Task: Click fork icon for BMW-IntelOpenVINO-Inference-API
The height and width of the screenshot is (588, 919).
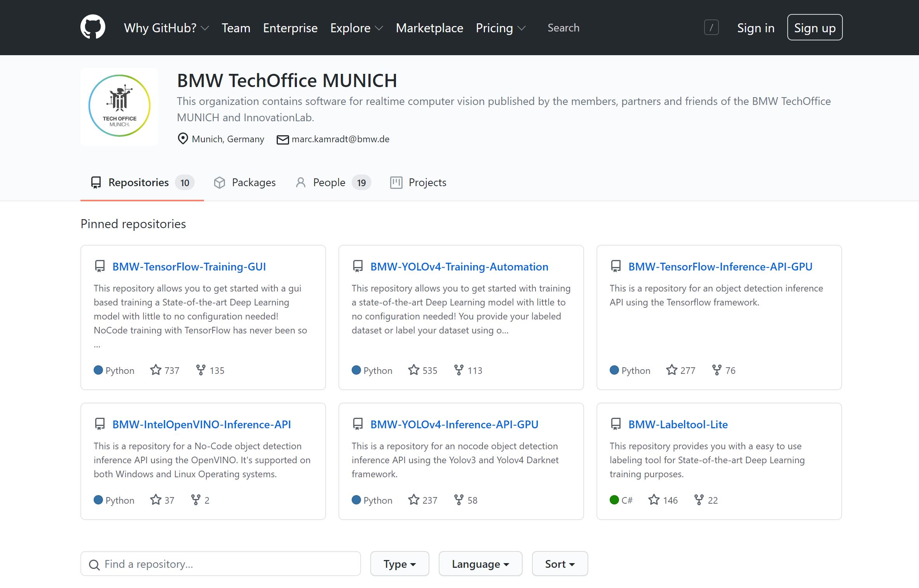Action: point(195,500)
